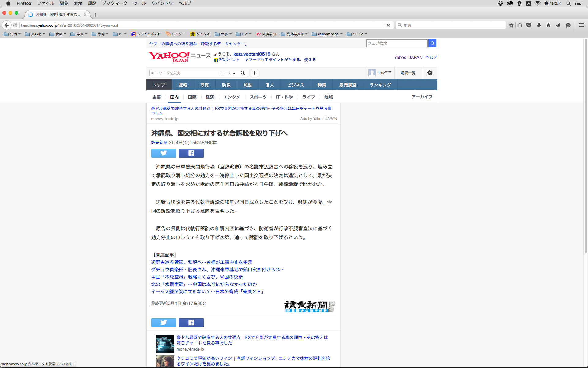Viewport: 588px width, 368px height.
Task: Click the Facebook share button below headline
Action: (191, 153)
